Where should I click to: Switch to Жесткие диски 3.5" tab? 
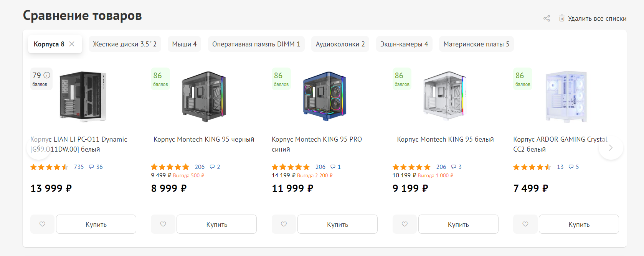tap(125, 44)
